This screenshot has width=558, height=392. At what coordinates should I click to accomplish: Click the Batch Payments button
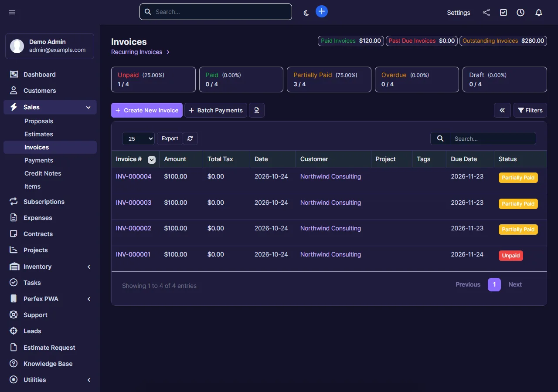tap(216, 110)
